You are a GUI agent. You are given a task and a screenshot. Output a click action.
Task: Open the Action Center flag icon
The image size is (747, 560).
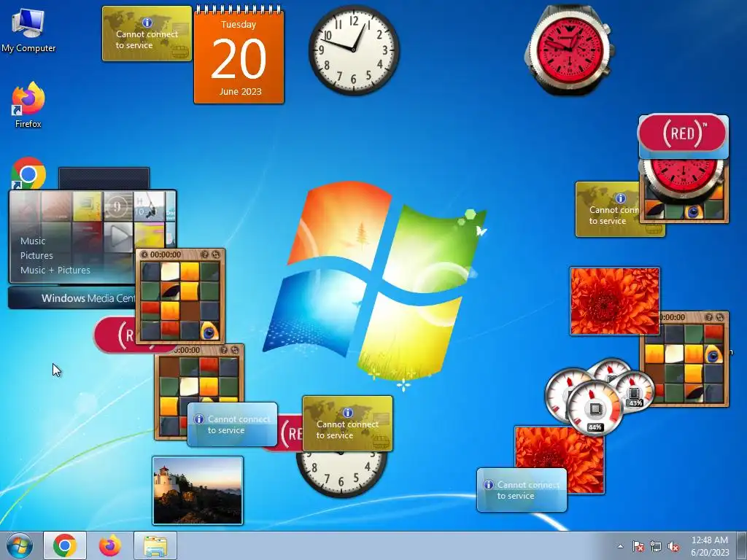point(638,546)
